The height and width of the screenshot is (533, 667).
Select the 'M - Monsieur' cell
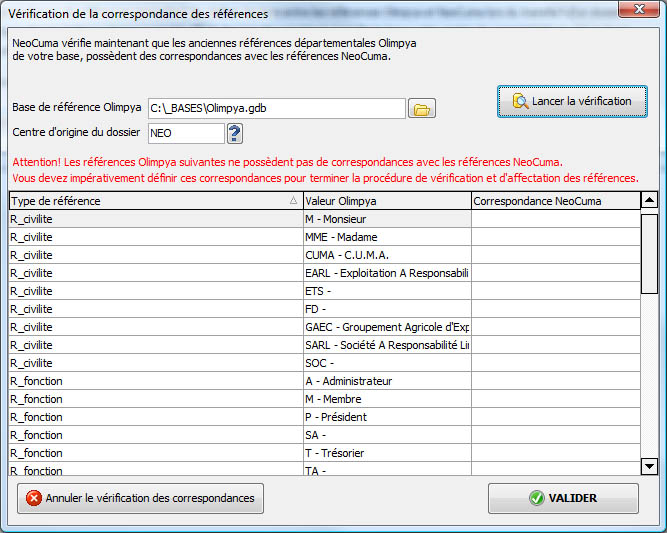(387, 219)
